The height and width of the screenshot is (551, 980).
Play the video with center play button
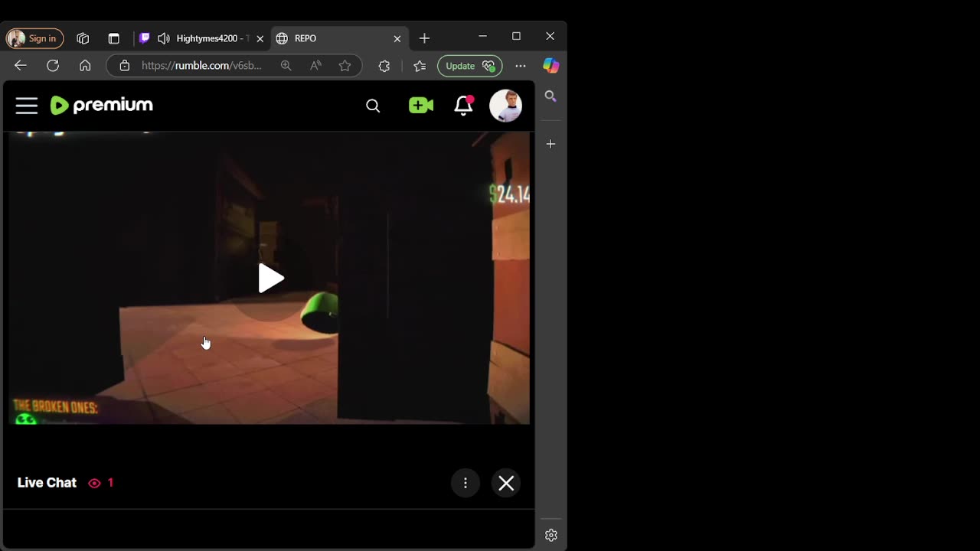click(x=271, y=279)
